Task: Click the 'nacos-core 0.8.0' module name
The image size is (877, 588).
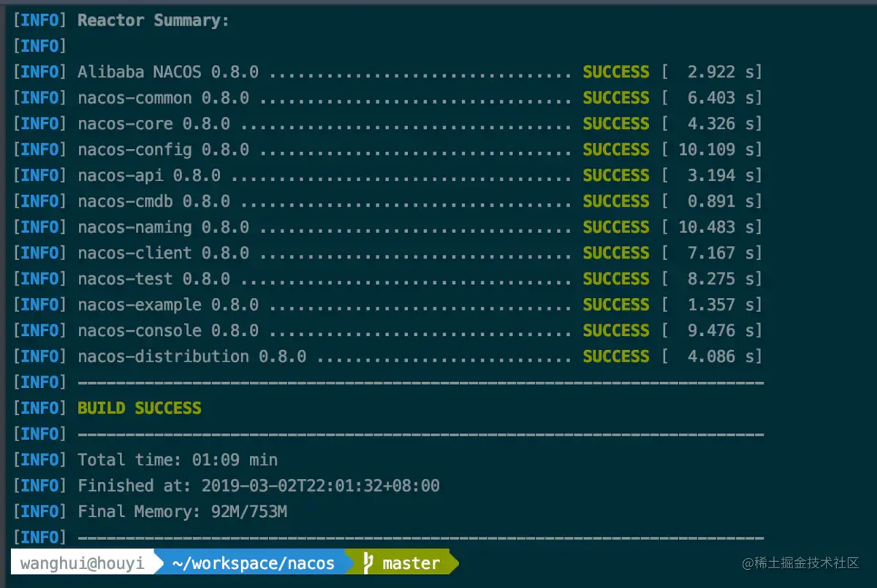Action: (x=153, y=124)
